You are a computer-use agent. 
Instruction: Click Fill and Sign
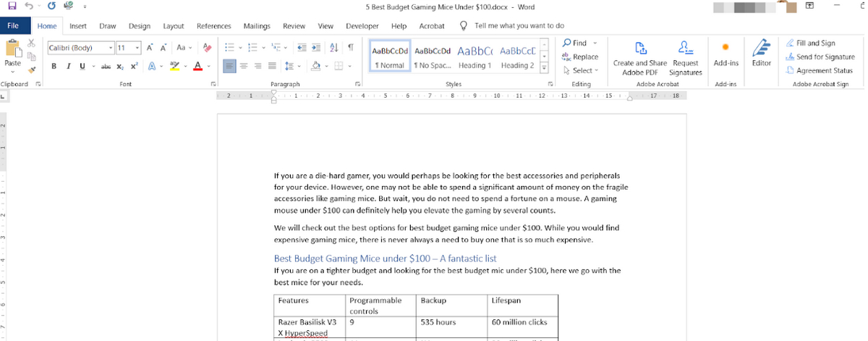[x=810, y=43]
